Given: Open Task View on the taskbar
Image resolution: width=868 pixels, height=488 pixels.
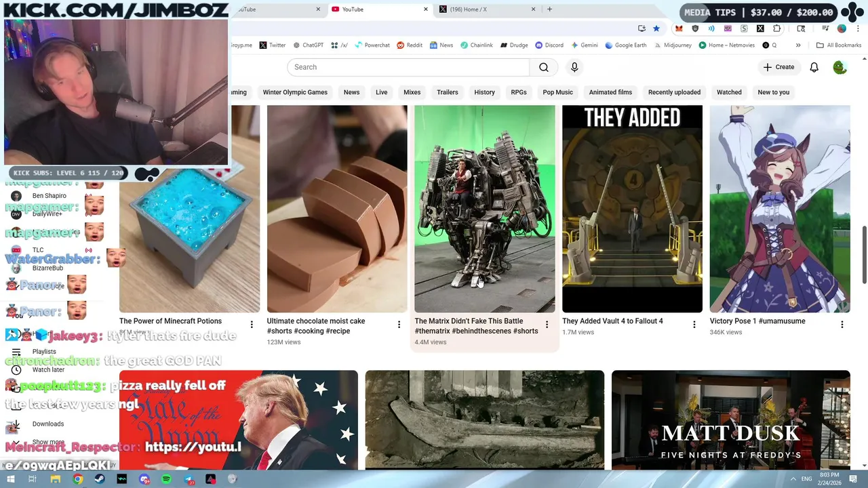Looking at the screenshot, I should tap(33, 479).
